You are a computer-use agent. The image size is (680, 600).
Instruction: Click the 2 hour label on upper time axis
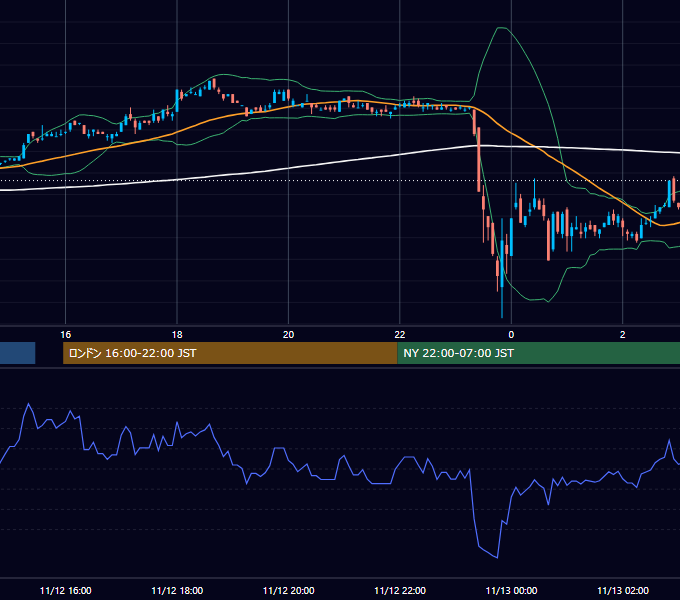pos(622,335)
